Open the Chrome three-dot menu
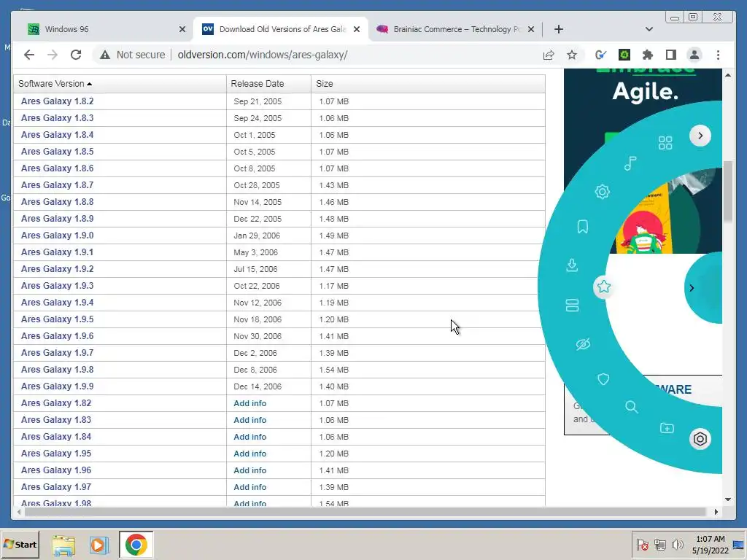This screenshot has width=747, height=560. click(718, 55)
